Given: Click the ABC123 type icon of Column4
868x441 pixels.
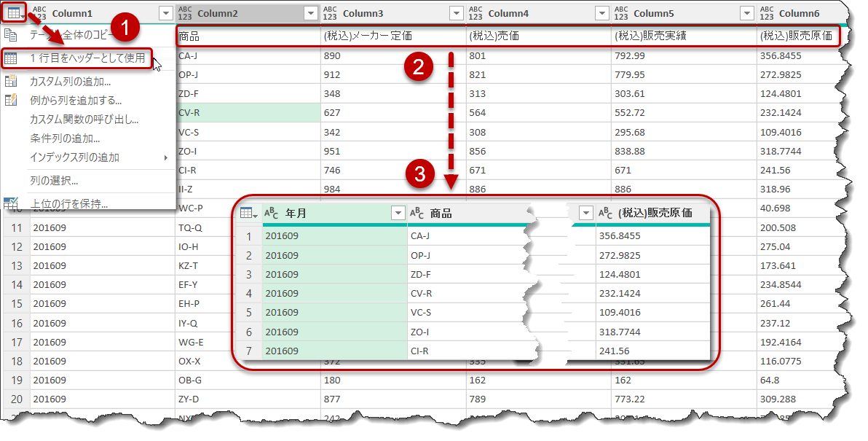Looking at the screenshot, I should (476, 12).
